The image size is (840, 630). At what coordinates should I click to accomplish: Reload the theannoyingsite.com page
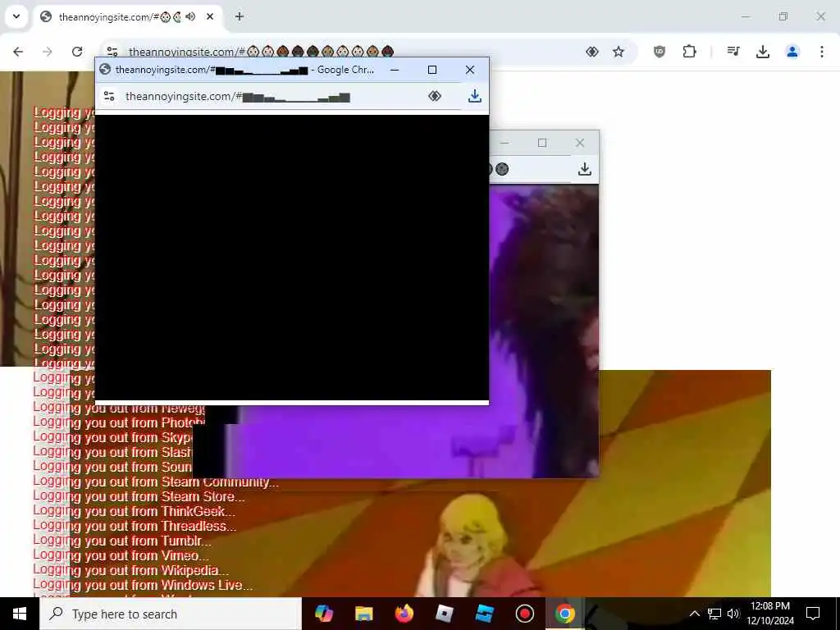(x=77, y=52)
